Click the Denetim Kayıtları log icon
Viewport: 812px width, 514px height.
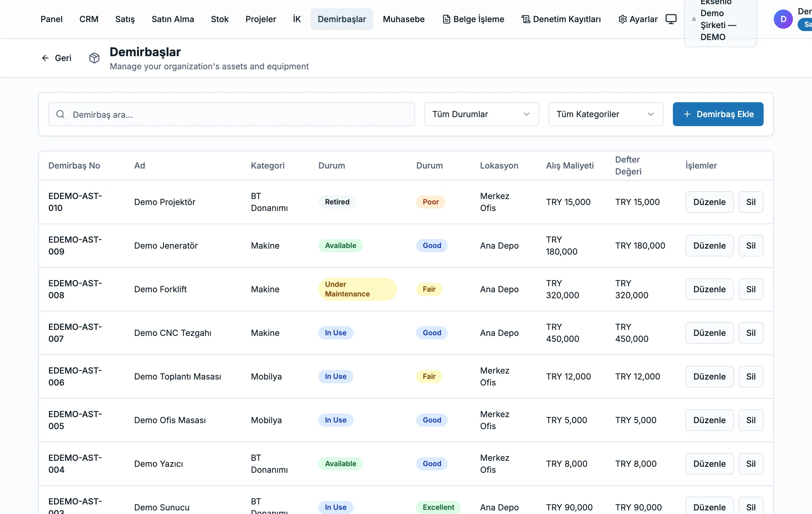(526, 19)
